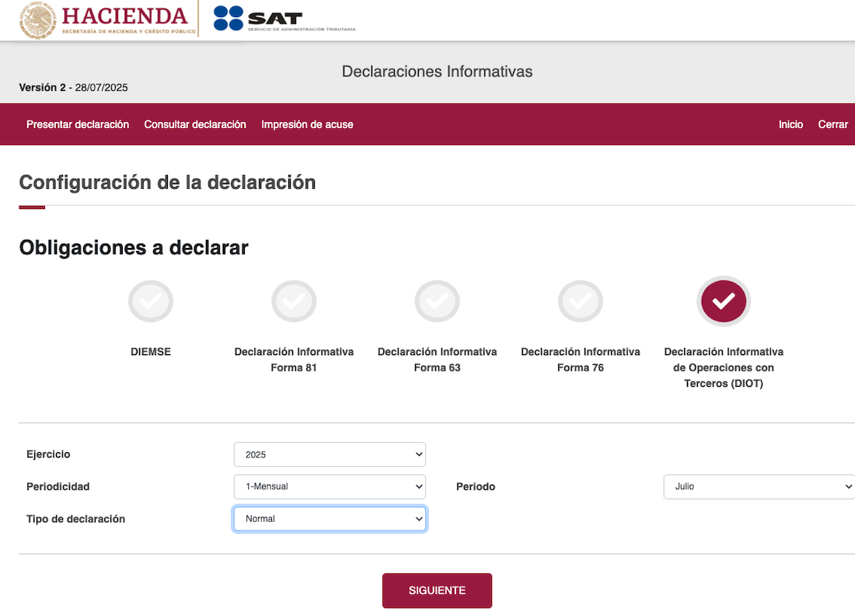Open the Ejercicio year dropdown
Image resolution: width=855 pixels, height=616 pixels.
[x=330, y=454]
